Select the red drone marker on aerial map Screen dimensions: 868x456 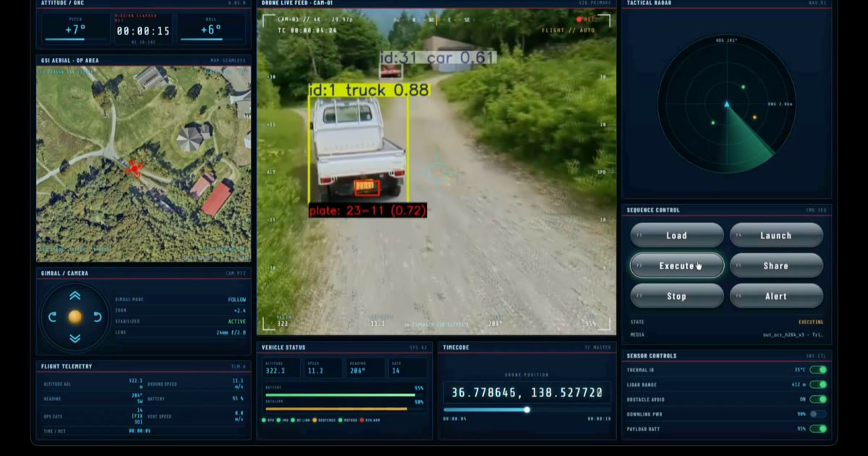(x=133, y=169)
